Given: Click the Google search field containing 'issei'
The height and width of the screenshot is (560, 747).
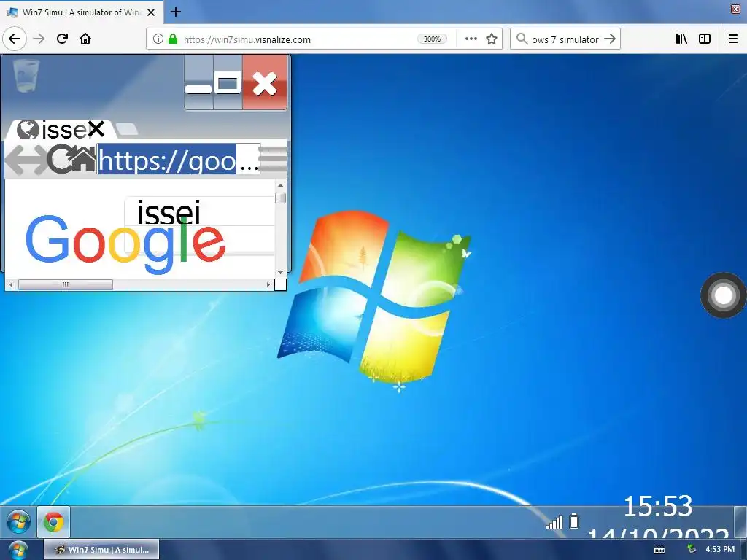Looking at the screenshot, I should 200,211.
